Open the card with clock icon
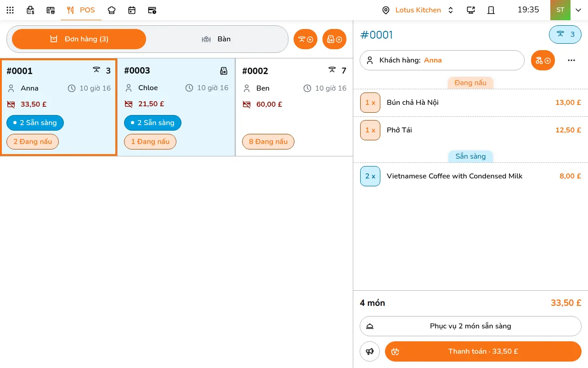588x368 pixels. 152,10
